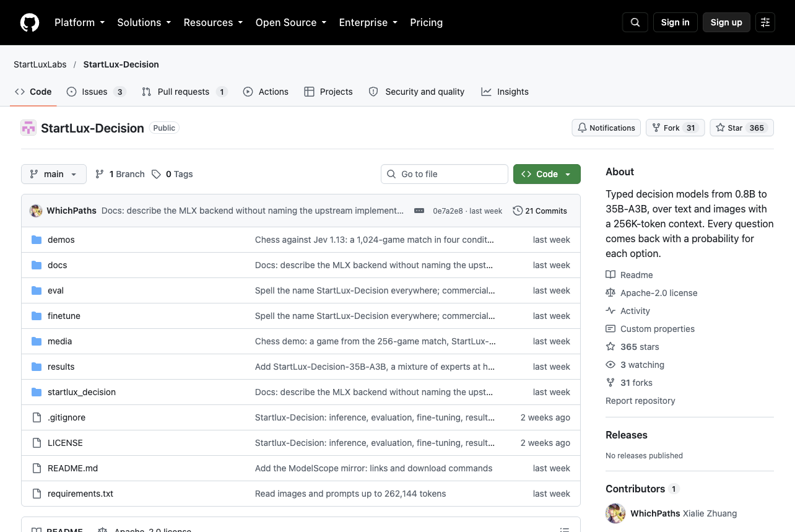
Task: Click Custom properties icon in About
Action: (x=610, y=329)
